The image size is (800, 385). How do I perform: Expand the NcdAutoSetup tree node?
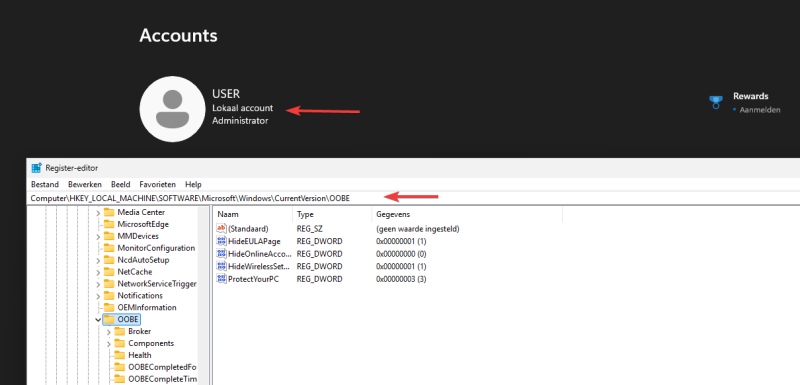tap(98, 260)
